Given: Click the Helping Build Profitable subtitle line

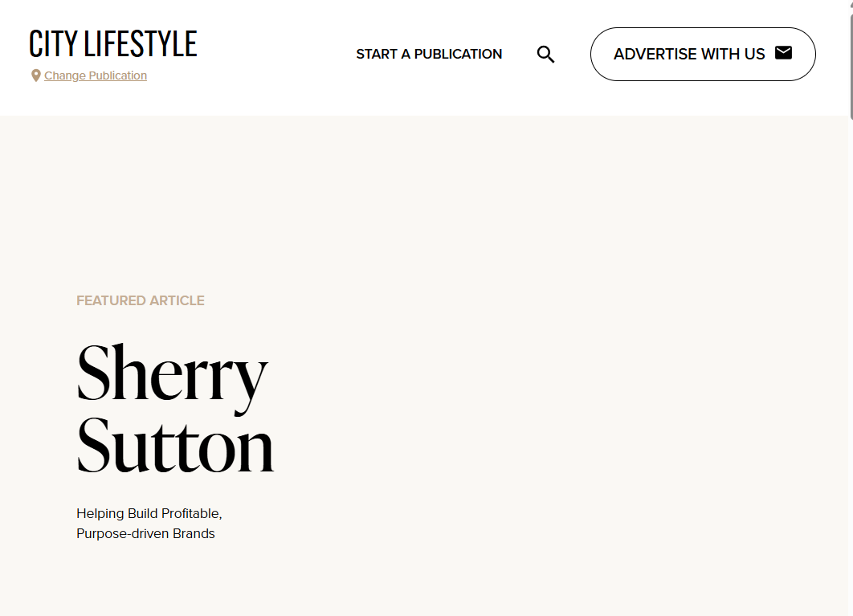Looking at the screenshot, I should 149,513.
